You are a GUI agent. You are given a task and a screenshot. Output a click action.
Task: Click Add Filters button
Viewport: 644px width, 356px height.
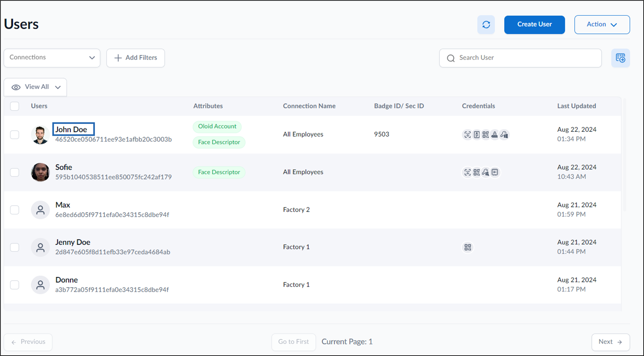pyautogui.click(x=136, y=58)
